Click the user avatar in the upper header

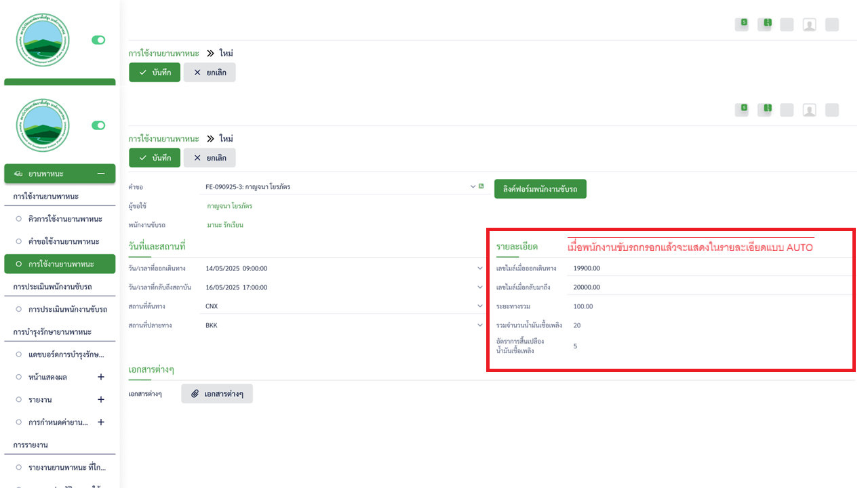click(x=809, y=24)
